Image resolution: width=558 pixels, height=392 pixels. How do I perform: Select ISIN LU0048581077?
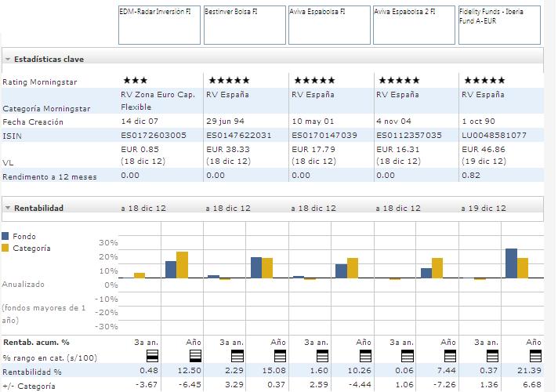click(x=494, y=136)
